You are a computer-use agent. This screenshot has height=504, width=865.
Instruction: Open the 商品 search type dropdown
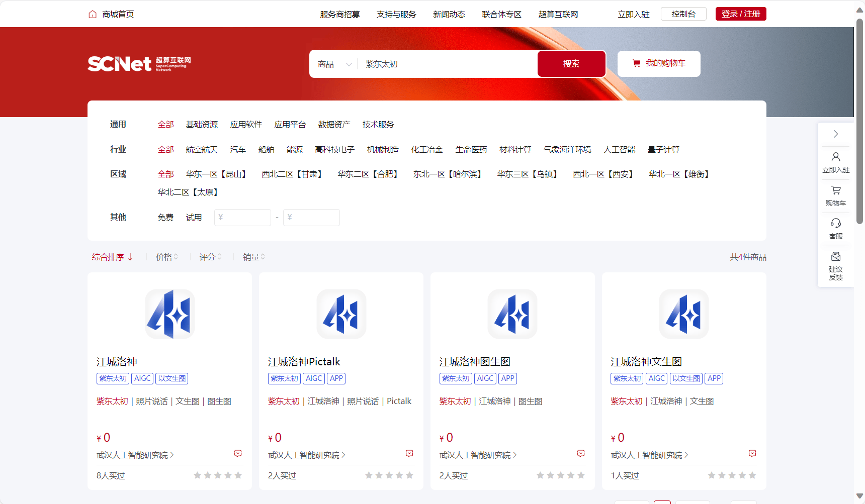click(x=334, y=64)
